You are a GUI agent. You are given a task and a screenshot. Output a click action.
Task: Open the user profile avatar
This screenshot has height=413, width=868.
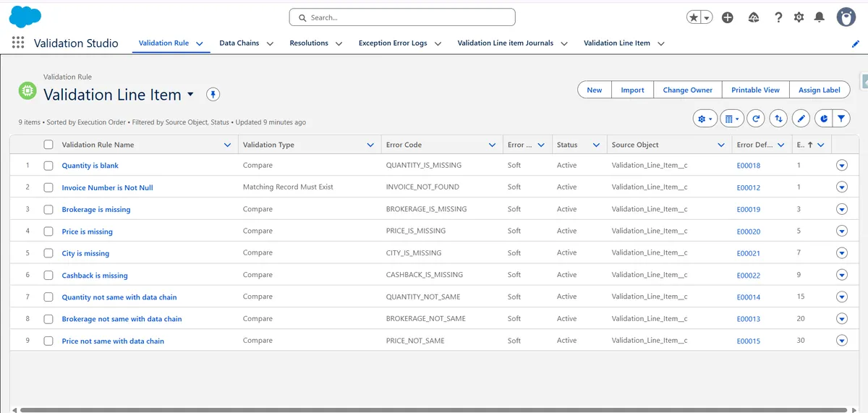click(846, 17)
